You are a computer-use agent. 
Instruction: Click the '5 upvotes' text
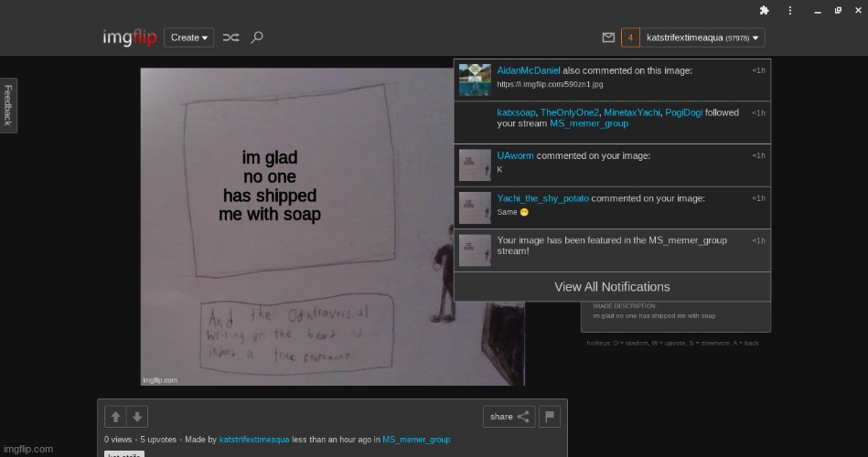[158, 440]
